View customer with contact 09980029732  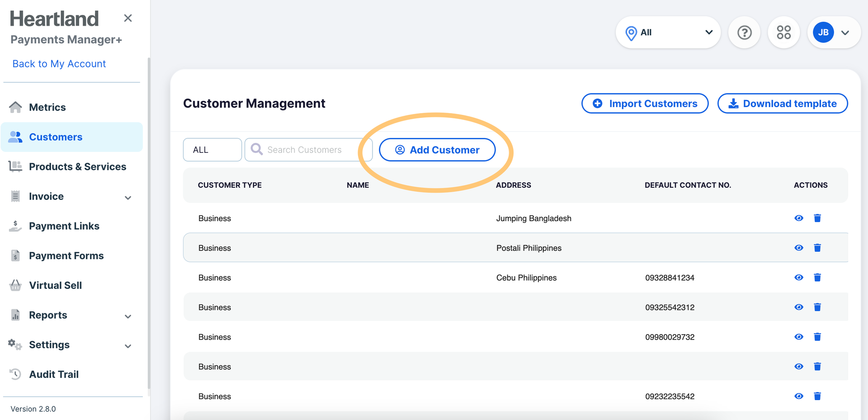[799, 337]
